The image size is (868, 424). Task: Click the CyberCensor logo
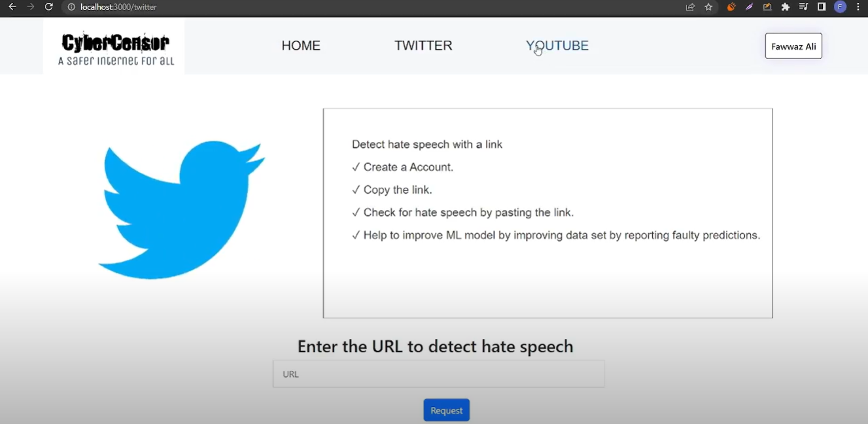115,47
